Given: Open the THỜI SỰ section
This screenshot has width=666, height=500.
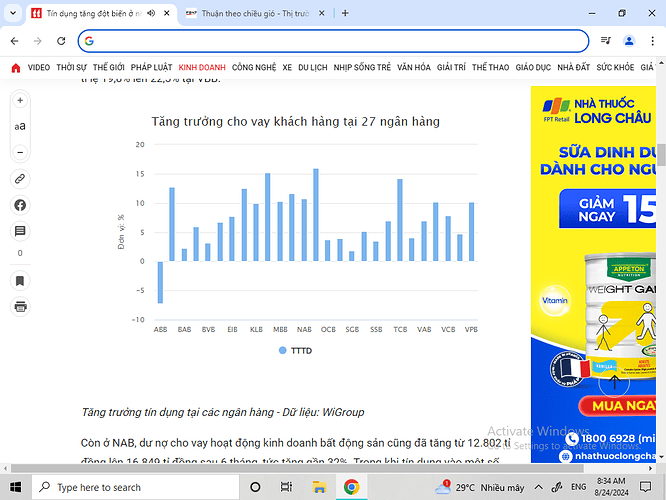Looking at the screenshot, I should tap(71, 68).
